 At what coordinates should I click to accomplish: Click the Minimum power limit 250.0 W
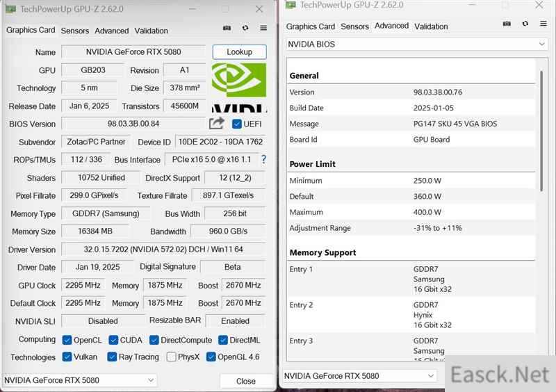pos(427,181)
